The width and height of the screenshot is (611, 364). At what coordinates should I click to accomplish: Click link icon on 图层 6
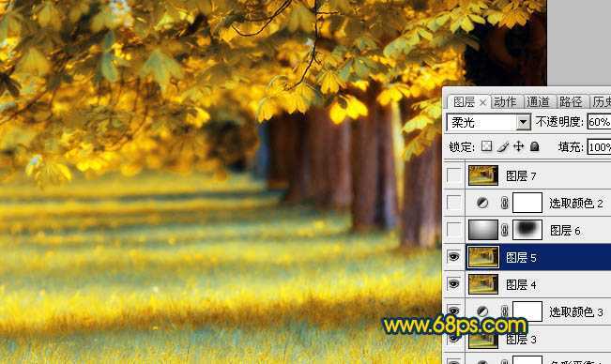point(505,230)
